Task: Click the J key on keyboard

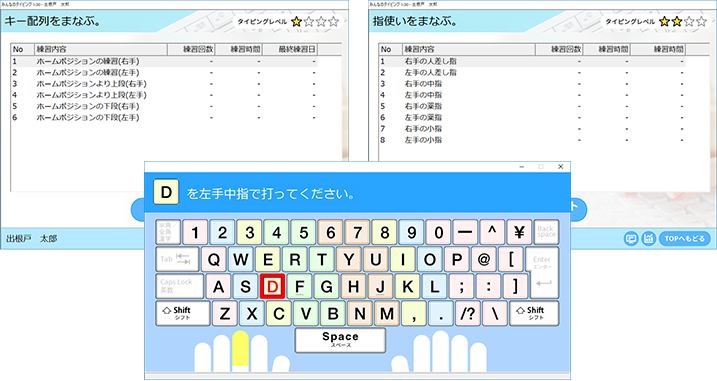Action: click(380, 286)
